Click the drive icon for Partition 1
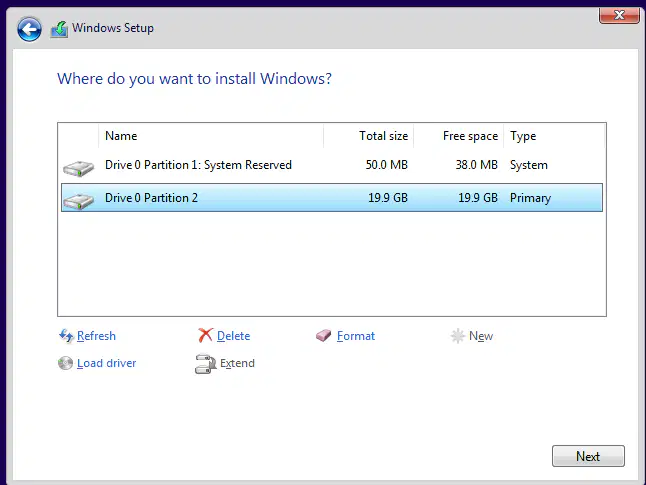Screen dimensions: 646x485 [78, 168]
